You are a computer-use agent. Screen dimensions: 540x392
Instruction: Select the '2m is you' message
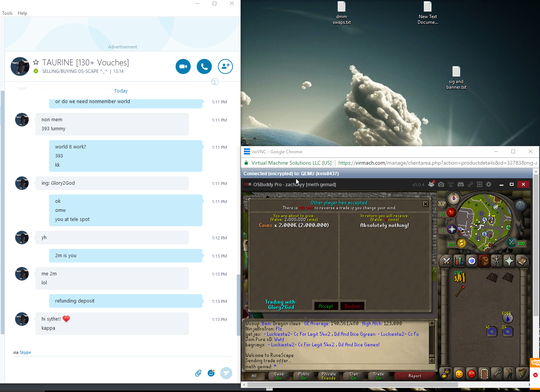(x=126, y=256)
